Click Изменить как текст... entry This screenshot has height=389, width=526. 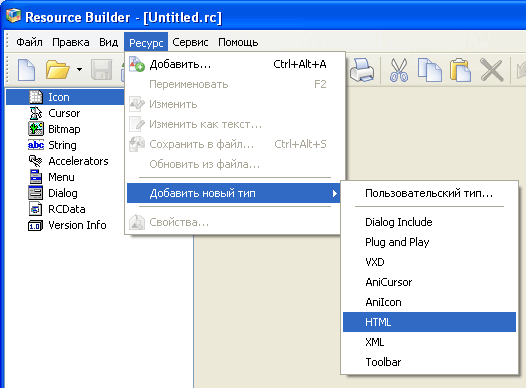point(235,124)
